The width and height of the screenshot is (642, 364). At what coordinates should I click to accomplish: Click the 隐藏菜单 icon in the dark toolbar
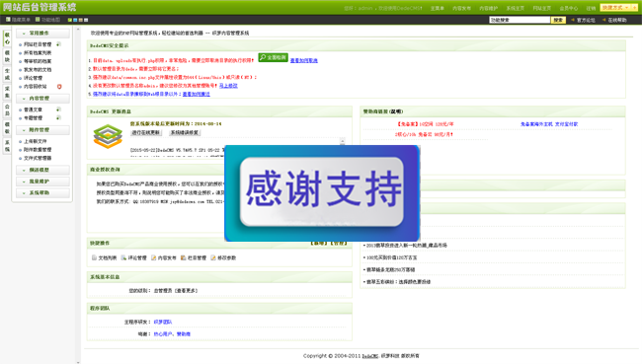click(x=8, y=19)
